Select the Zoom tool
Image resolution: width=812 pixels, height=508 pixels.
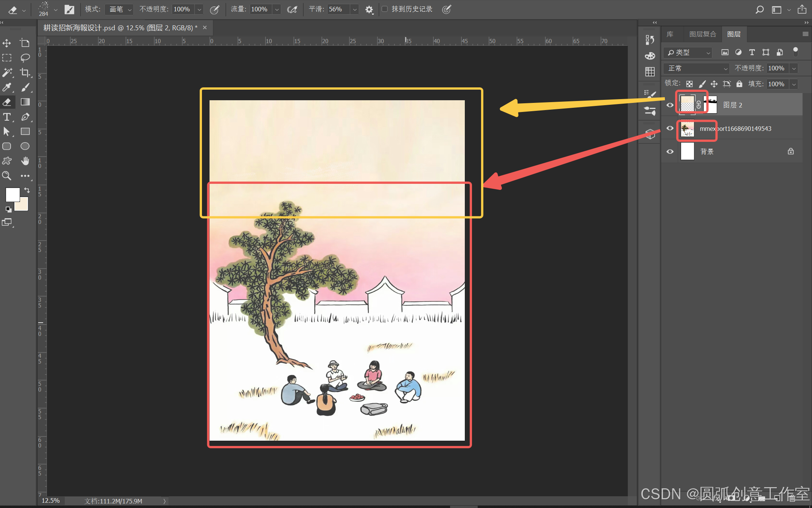pos(7,176)
